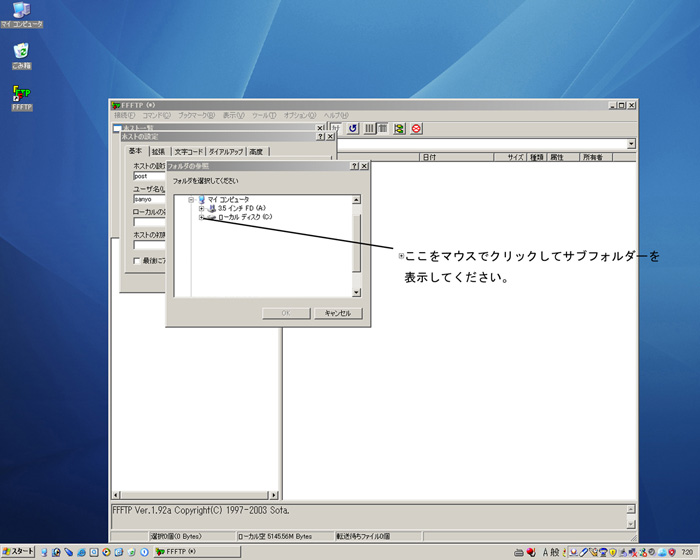Switch to list view toolbar icon

pos(369,129)
